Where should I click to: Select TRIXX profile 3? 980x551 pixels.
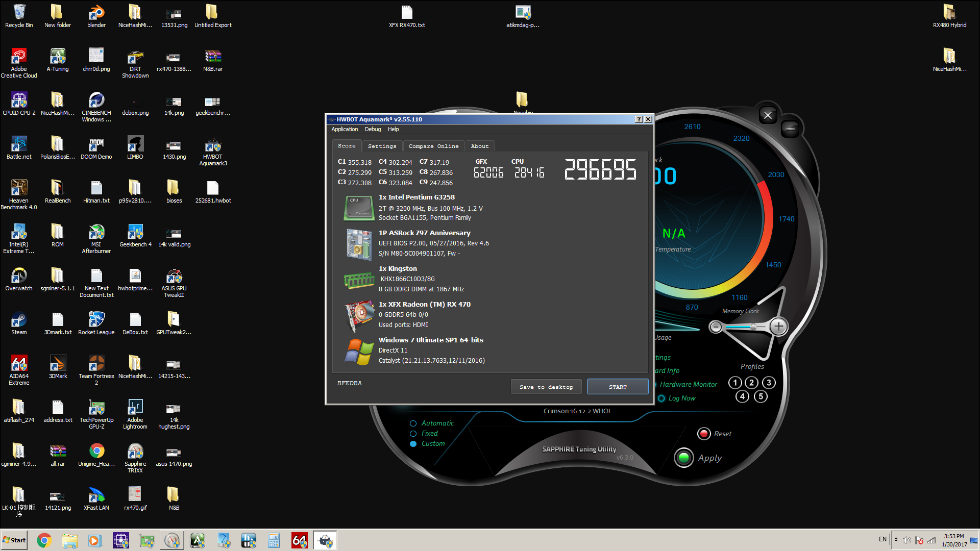pyautogui.click(x=769, y=383)
